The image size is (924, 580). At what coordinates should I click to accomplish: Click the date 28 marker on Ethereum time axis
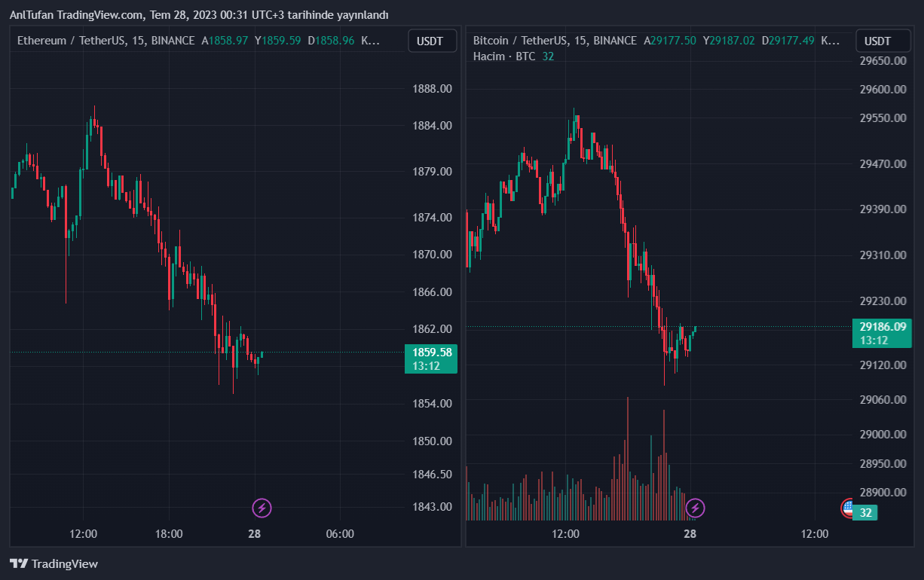coord(254,533)
